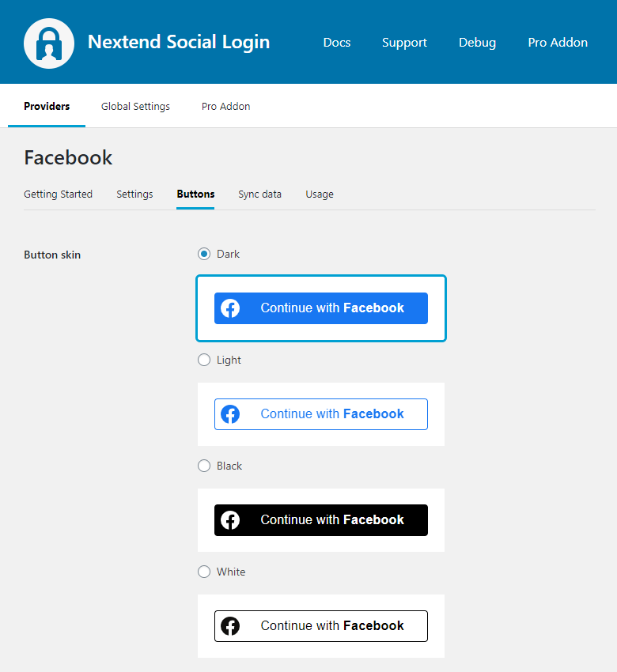Switch to the Providers tab

[47, 106]
